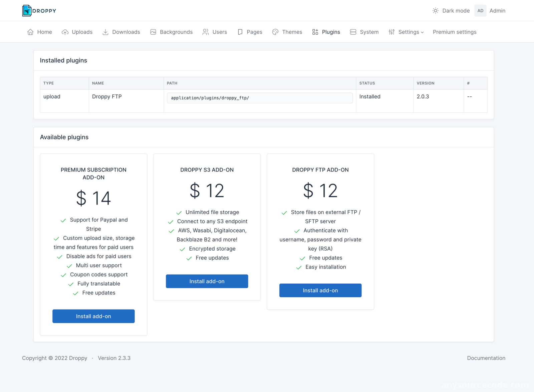Open the Downloads section
Screen dimensions: 534x392
coord(121,32)
